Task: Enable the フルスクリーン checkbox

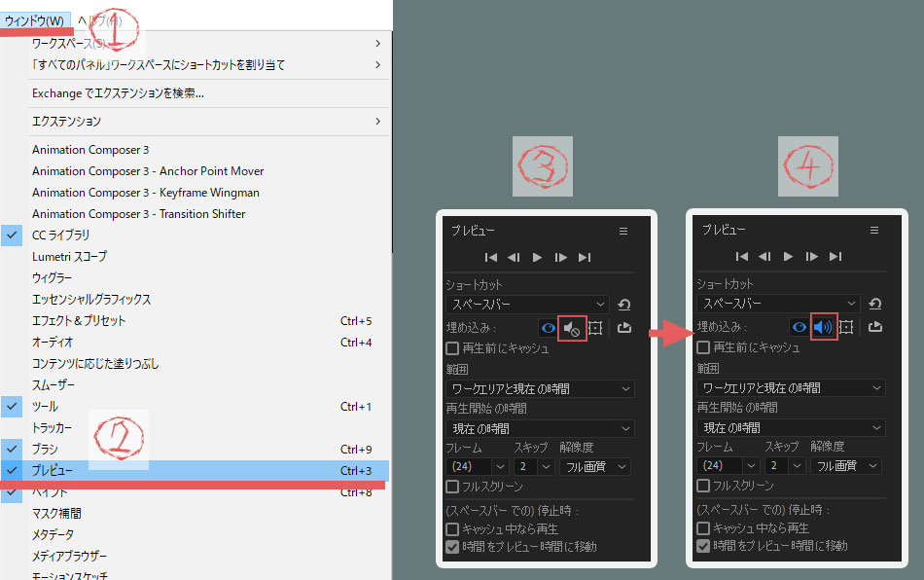Action: point(452,485)
